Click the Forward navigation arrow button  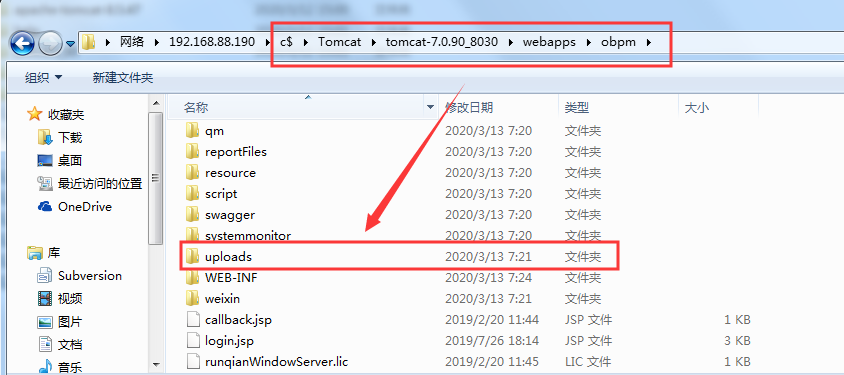(x=50, y=44)
